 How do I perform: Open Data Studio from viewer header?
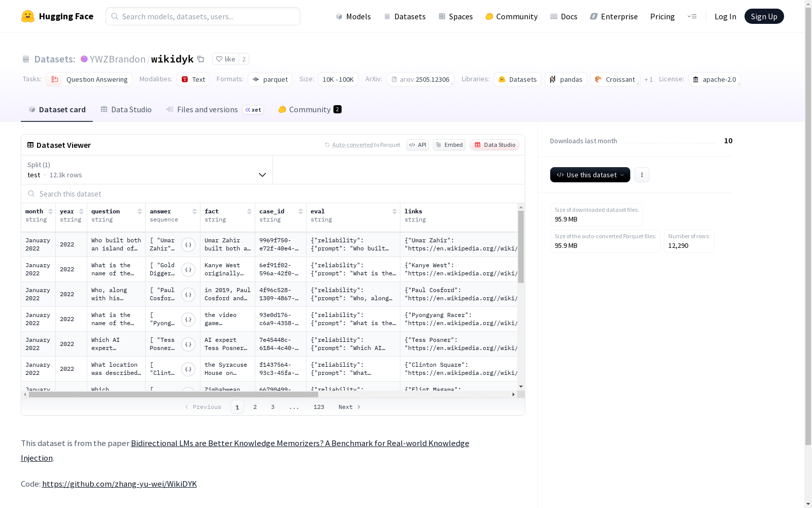pyautogui.click(x=494, y=145)
